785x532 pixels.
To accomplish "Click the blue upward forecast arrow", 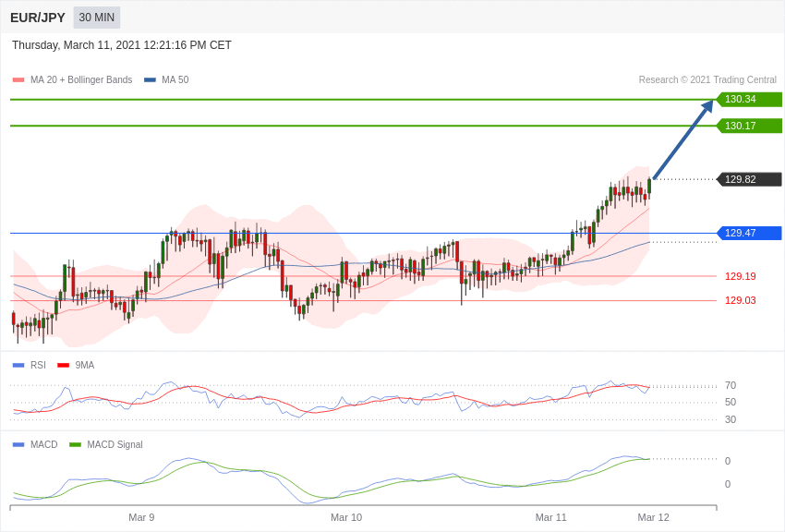I will 682,141.
